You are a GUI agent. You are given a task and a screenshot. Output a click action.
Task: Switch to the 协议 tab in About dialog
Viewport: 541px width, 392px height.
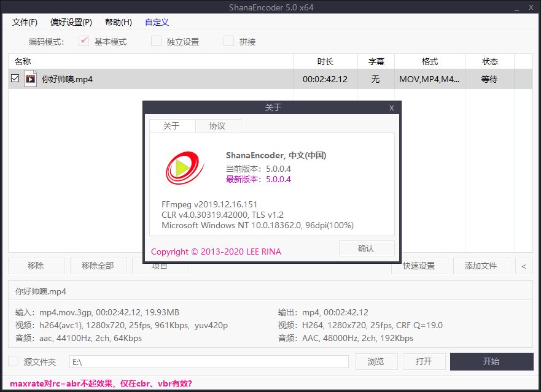click(218, 126)
